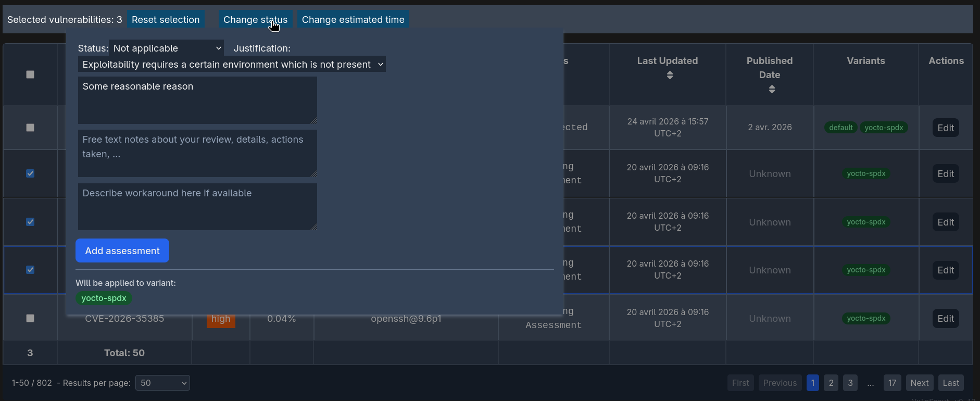
Task: Check the row dated 24 avril 2026
Action: [30, 128]
